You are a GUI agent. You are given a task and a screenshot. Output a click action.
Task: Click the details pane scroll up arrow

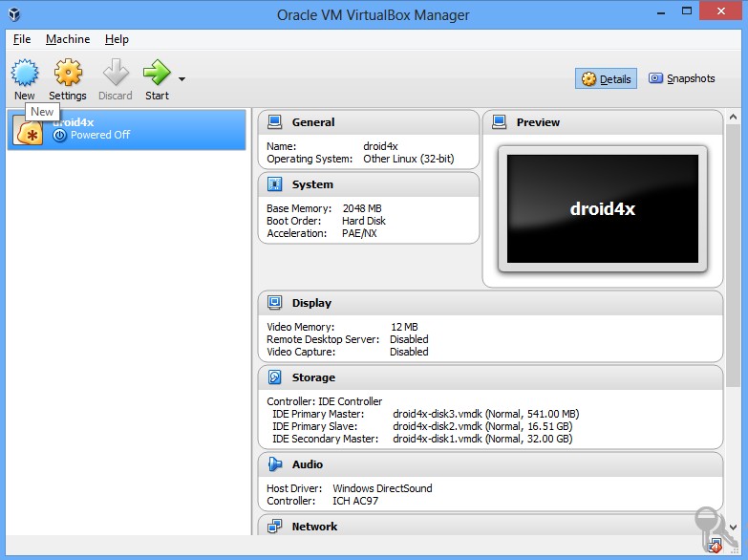734,117
